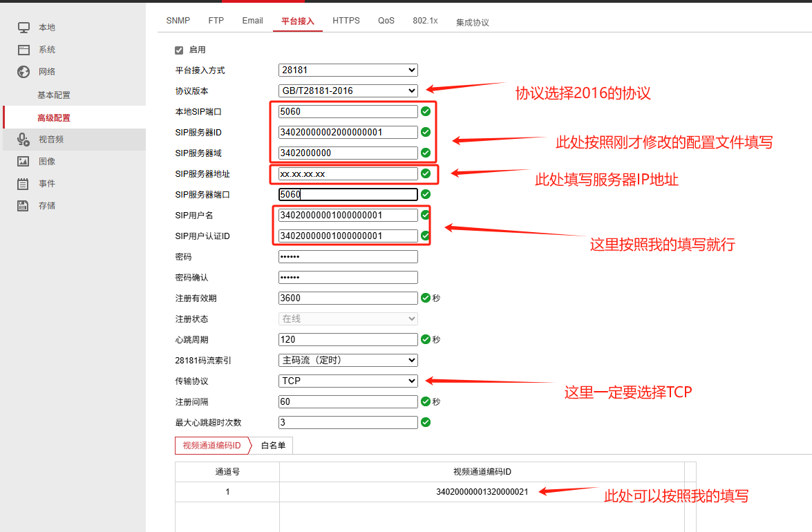
Task: Click green check icon beside 注册有效期
Action: pyautogui.click(x=426, y=298)
